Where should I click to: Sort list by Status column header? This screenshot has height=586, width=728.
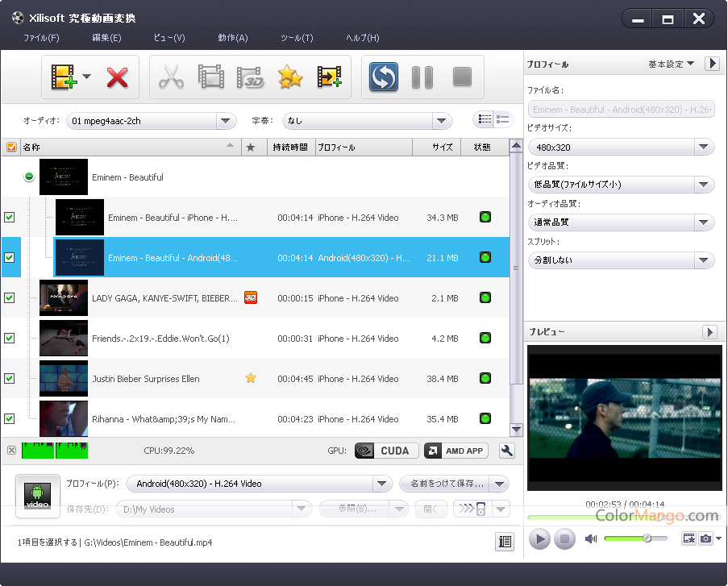[485, 148]
